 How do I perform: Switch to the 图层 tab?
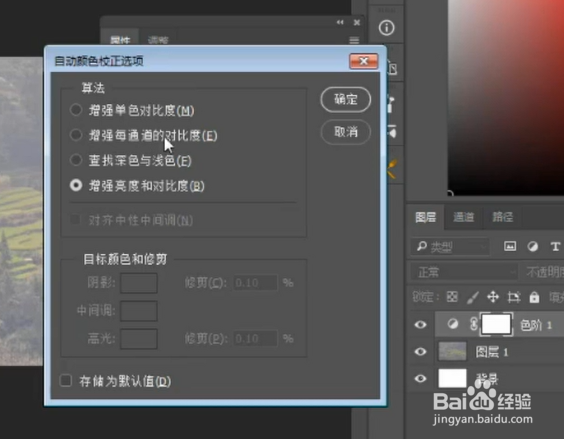(x=426, y=217)
